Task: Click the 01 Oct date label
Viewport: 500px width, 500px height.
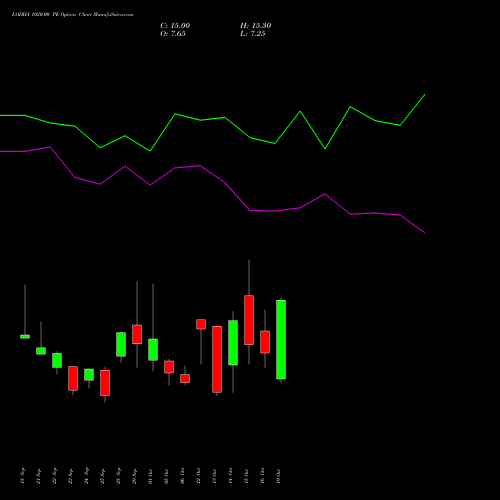Action: click(x=150, y=476)
